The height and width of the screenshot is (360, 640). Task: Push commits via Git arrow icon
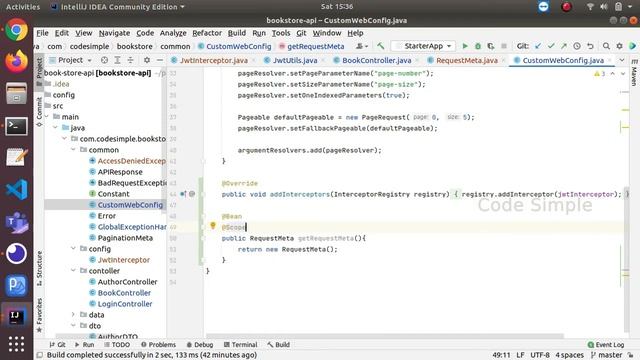564,46
